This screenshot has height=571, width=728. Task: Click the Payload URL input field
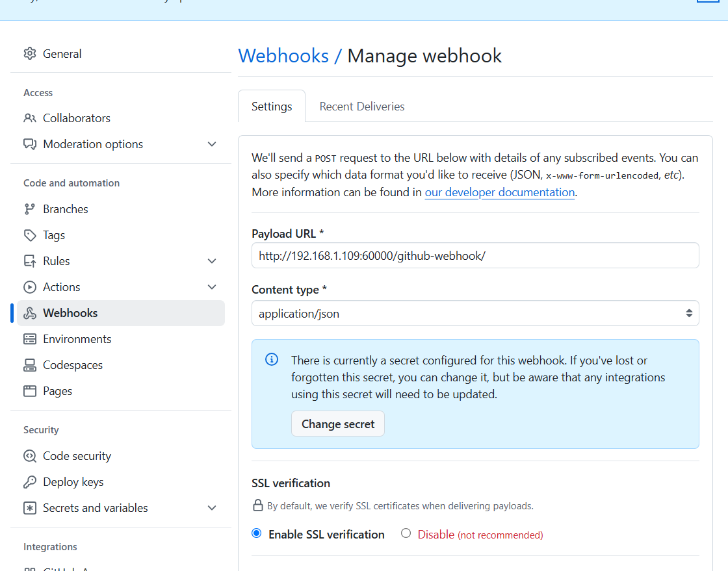point(475,255)
